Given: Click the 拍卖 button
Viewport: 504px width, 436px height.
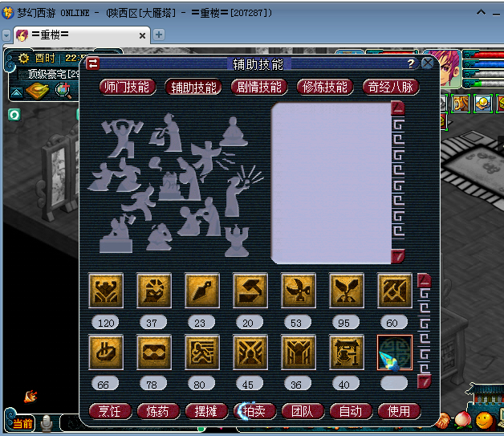Looking at the screenshot, I should tap(254, 411).
